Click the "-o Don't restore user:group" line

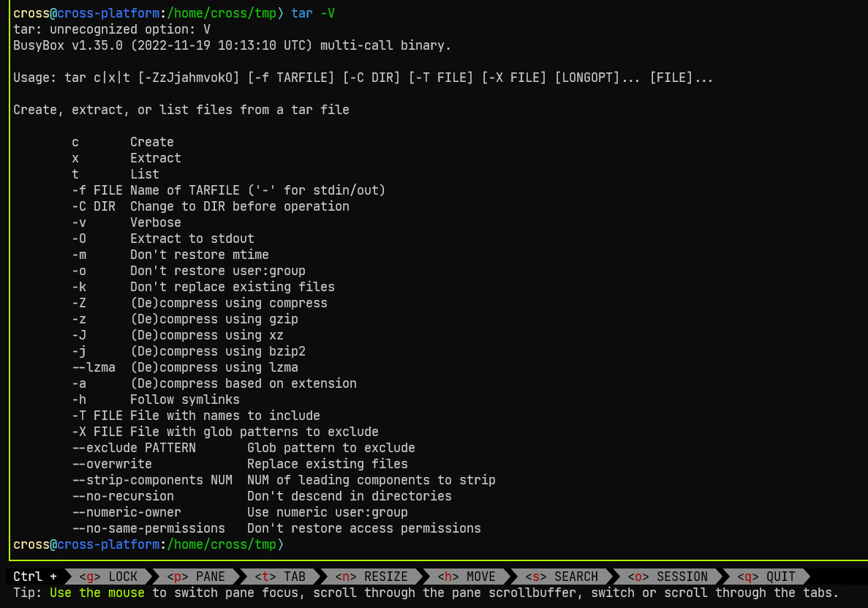pos(189,270)
